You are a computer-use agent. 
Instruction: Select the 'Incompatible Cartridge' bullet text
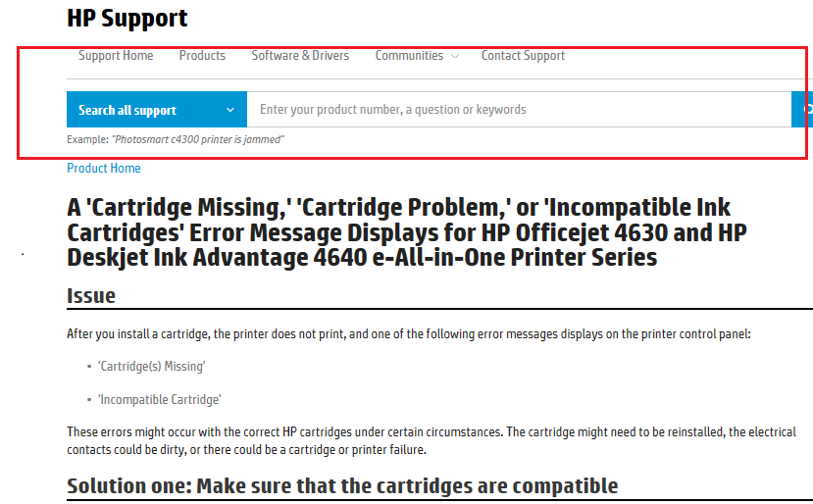[x=159, y=399]
